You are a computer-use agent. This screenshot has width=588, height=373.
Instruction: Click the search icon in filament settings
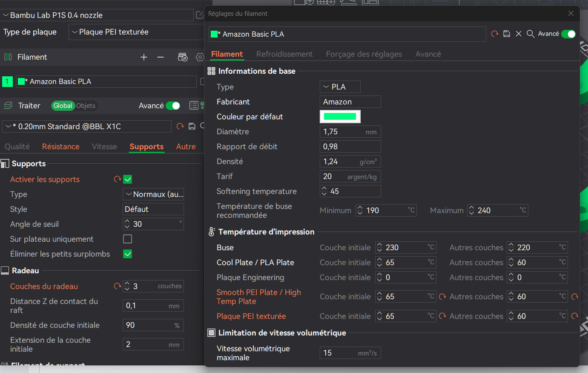pos(531,34)
